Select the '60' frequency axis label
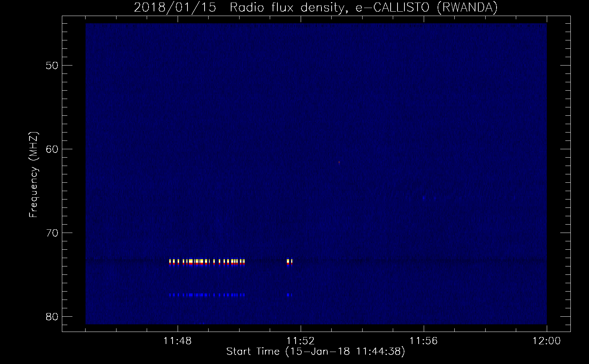The width and height of the screenshot is (589, 364). click(x=52, y=149)
